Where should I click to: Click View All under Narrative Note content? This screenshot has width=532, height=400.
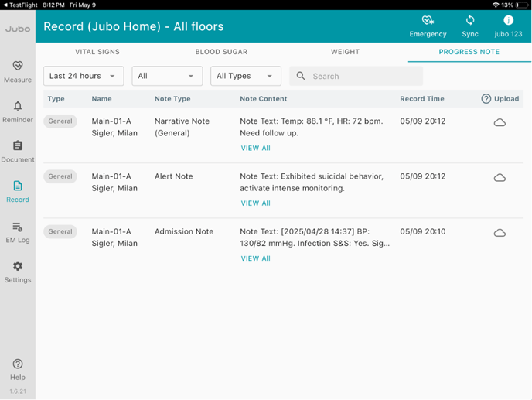[x=255, y=148]
